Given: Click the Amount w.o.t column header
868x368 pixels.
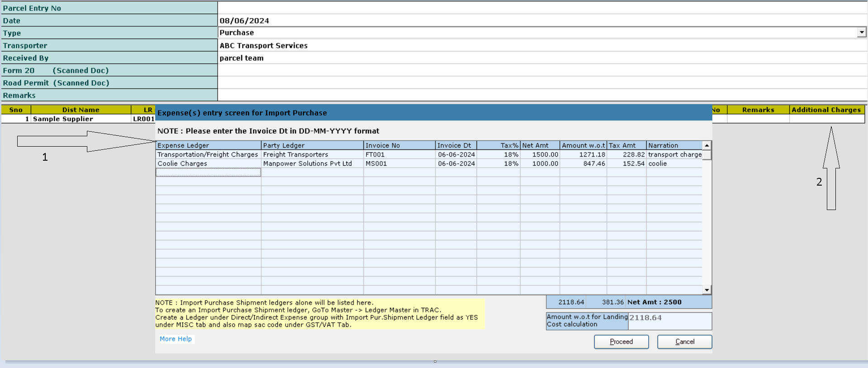Looking at the screenshot, I should tap(583, 145).
